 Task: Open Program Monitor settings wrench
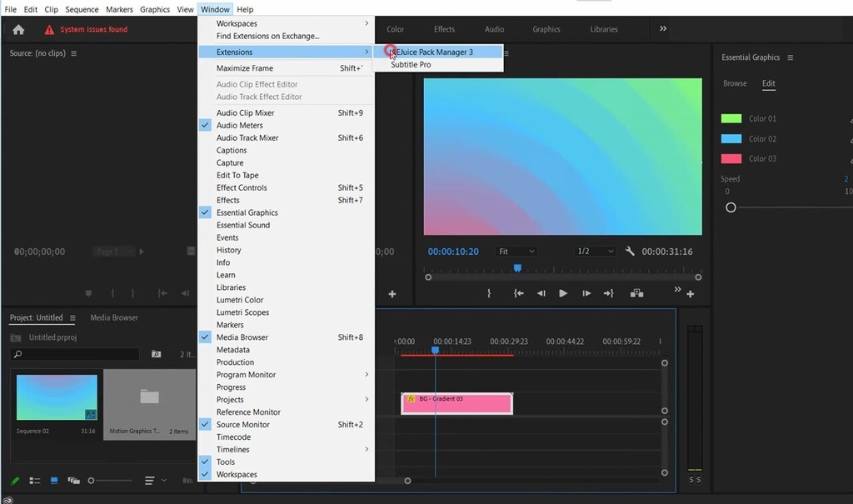630,251
